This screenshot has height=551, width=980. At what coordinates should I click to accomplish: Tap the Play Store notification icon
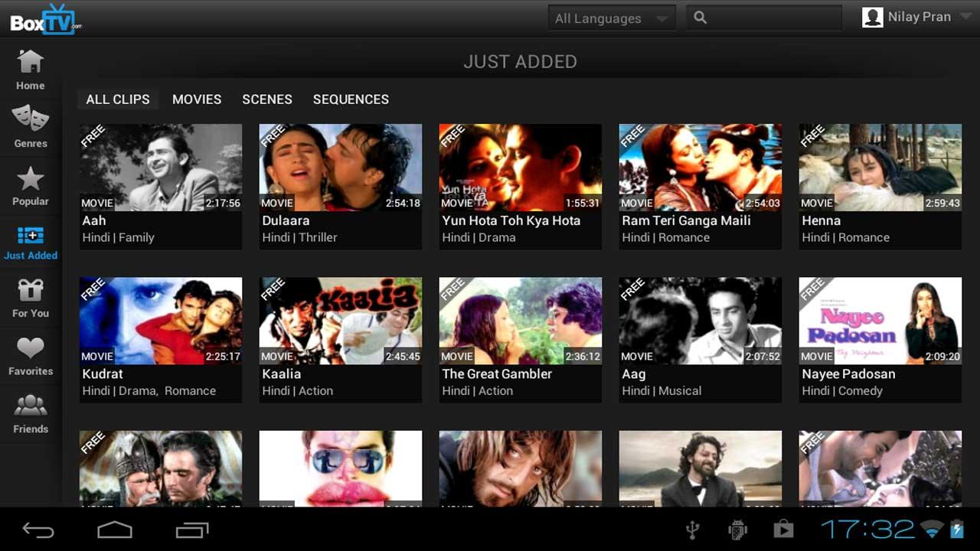(783, 530)
